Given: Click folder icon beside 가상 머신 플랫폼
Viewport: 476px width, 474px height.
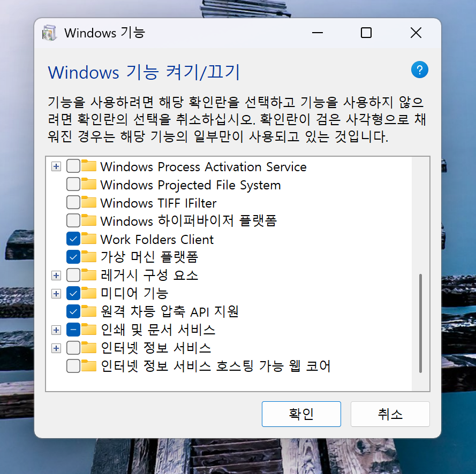Looking at the screenshot, I should (x=88, y=257).
